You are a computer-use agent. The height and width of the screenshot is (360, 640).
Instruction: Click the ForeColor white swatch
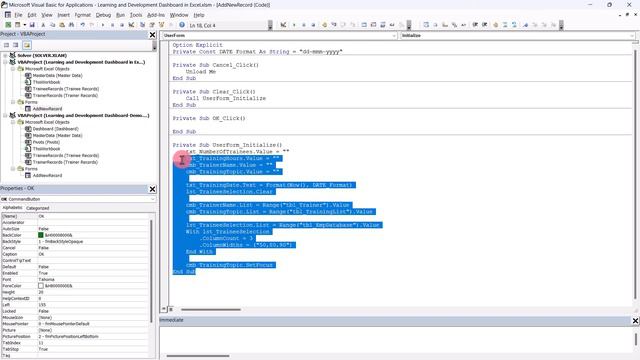[40, 286]
